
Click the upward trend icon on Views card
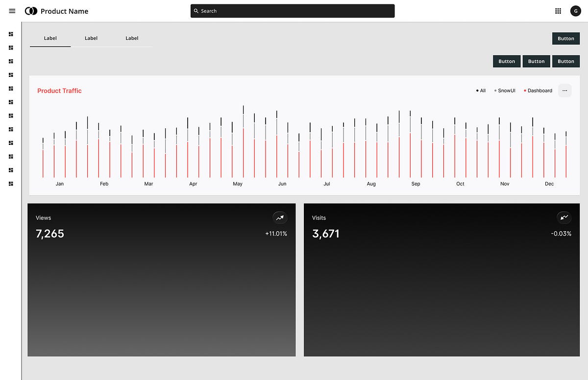click(x=280, y=218)
